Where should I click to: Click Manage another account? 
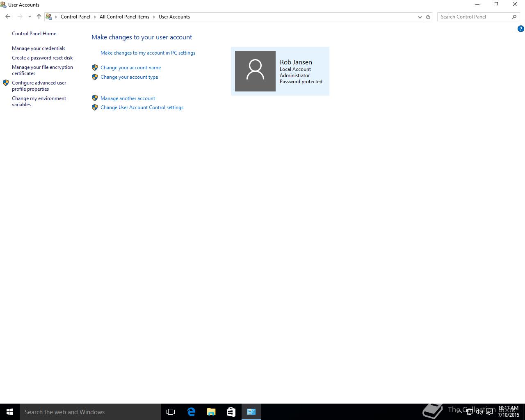(128, 98)
